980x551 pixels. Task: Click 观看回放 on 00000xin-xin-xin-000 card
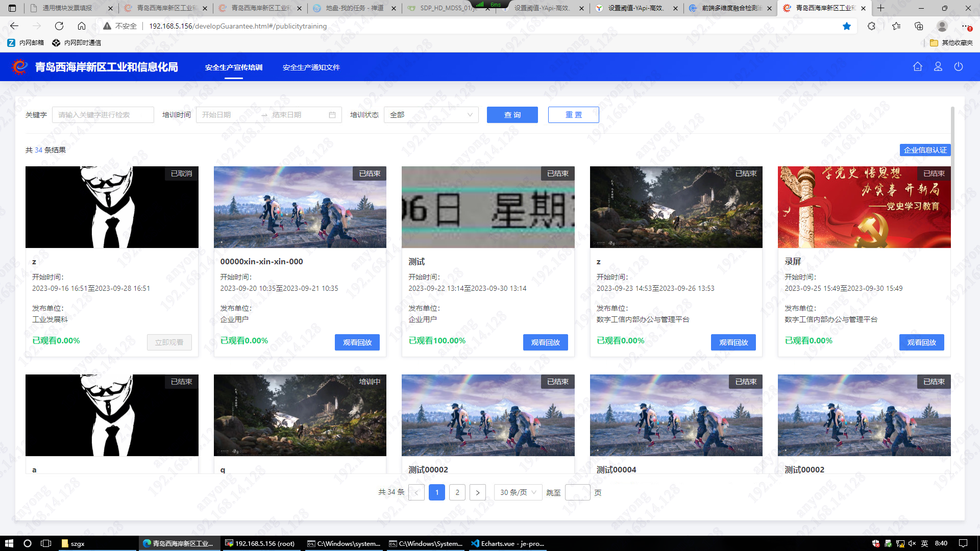point(357,342)
